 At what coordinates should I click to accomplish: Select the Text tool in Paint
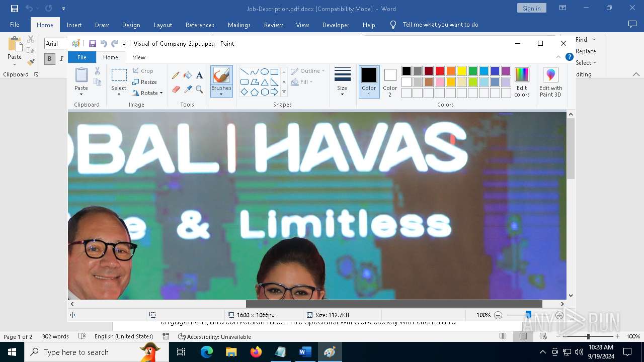tap(199, 75)
